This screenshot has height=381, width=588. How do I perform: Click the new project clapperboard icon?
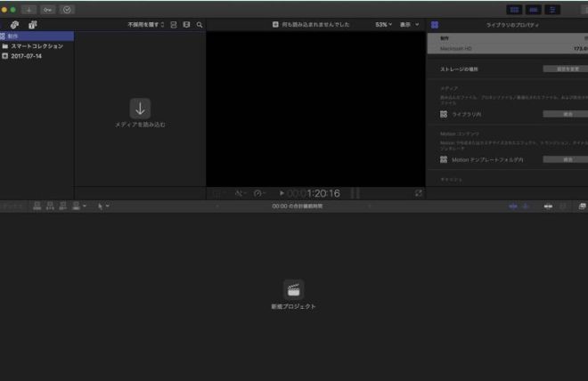pos(293,288)
